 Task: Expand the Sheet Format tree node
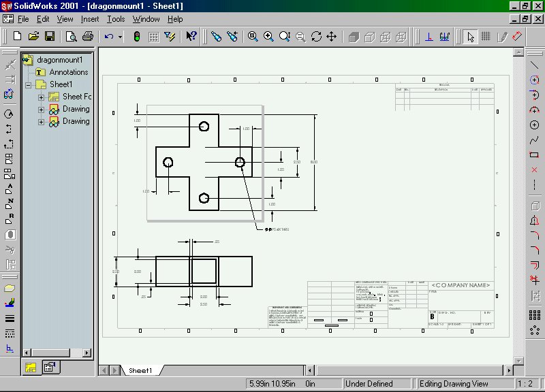41,97
